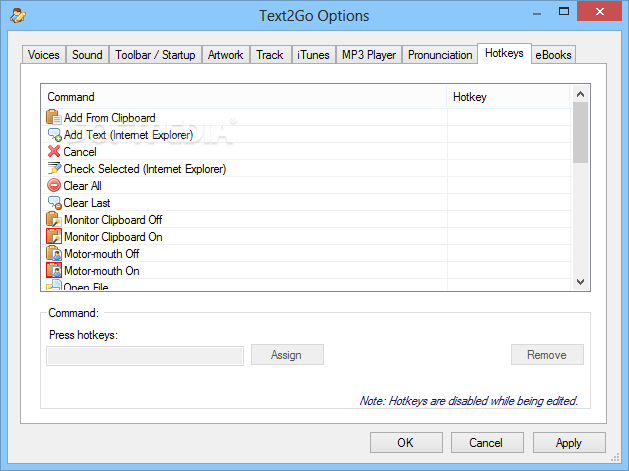The image size is (629, 471).
Task: Select Check Selected (Internet Explorer) command
Action: pos(306,169)
